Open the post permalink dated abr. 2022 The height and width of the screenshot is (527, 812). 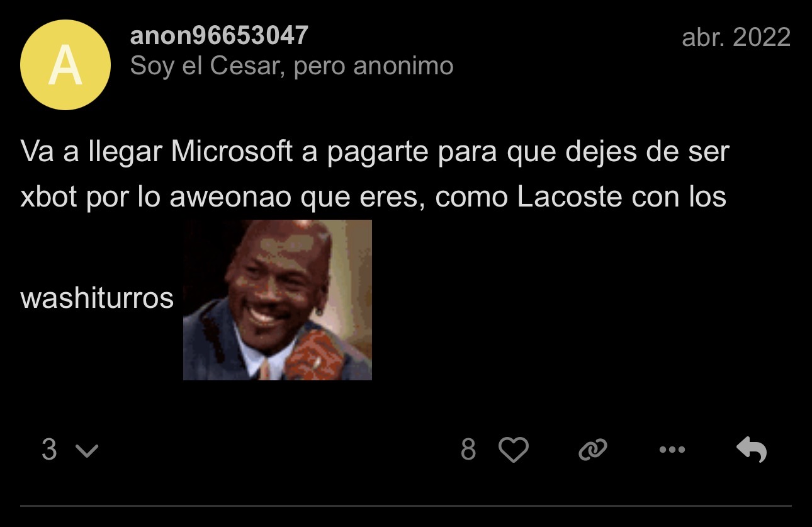736,38
